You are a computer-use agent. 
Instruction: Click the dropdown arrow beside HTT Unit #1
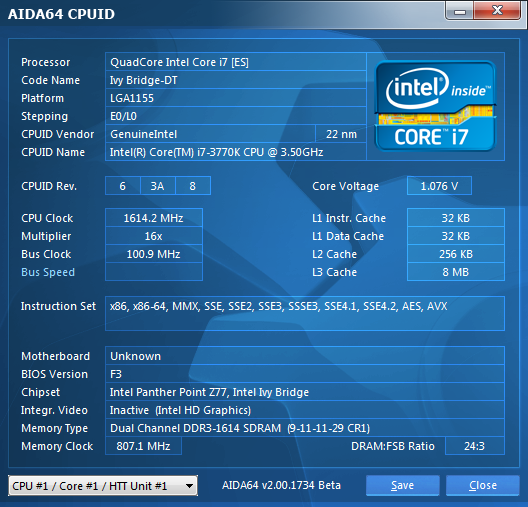pyautogui.click(x=189, y=486)
